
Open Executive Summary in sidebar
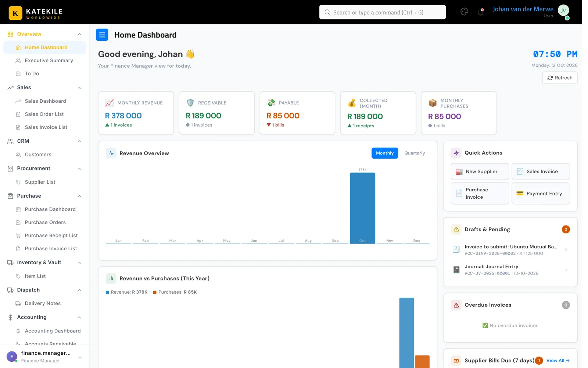[44, 61]
